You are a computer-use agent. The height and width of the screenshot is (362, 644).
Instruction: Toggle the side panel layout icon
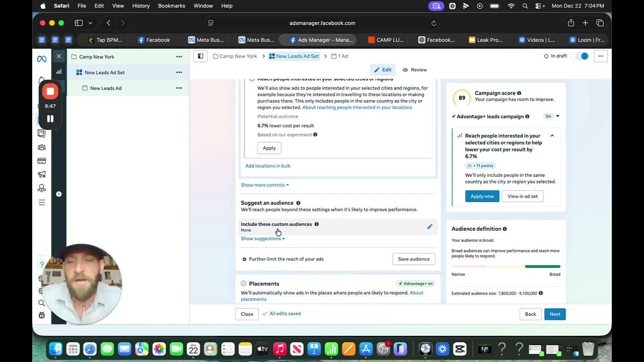tap(200, 56)
